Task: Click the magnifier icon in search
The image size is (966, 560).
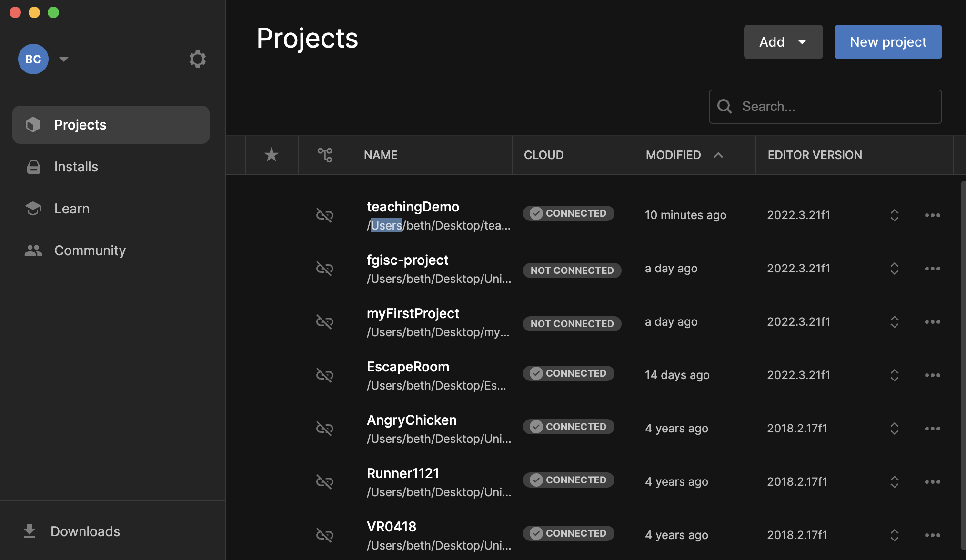Action: coord(724,106)
